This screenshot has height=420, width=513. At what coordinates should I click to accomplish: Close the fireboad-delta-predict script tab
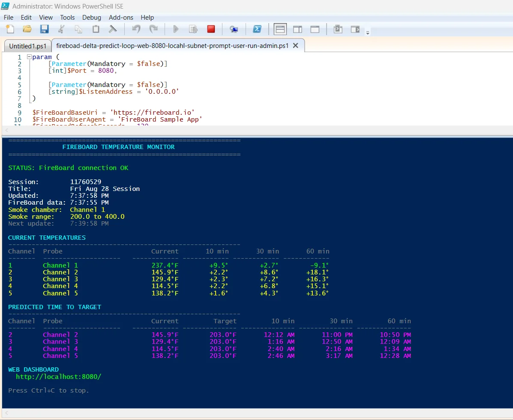tap(295, 46)
